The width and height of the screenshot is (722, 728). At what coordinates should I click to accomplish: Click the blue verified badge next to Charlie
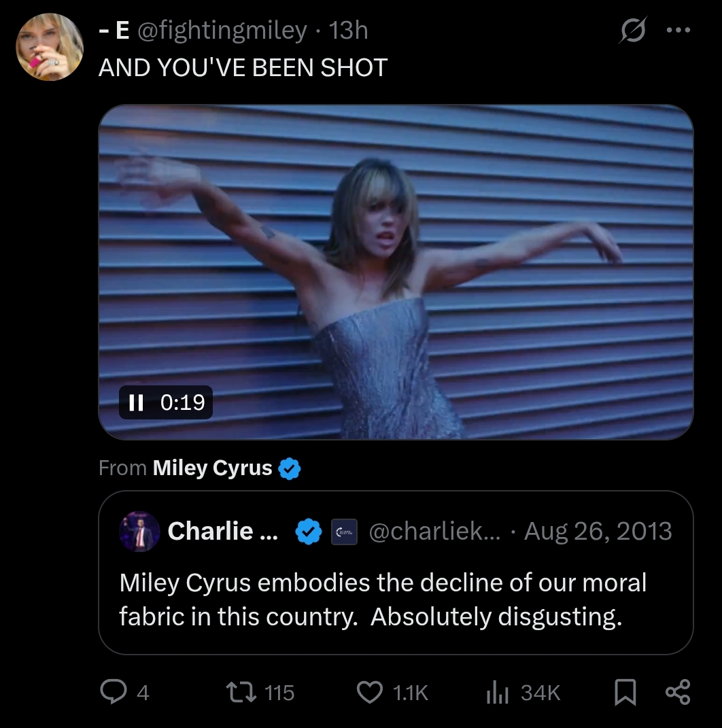(x=308, y=532)
